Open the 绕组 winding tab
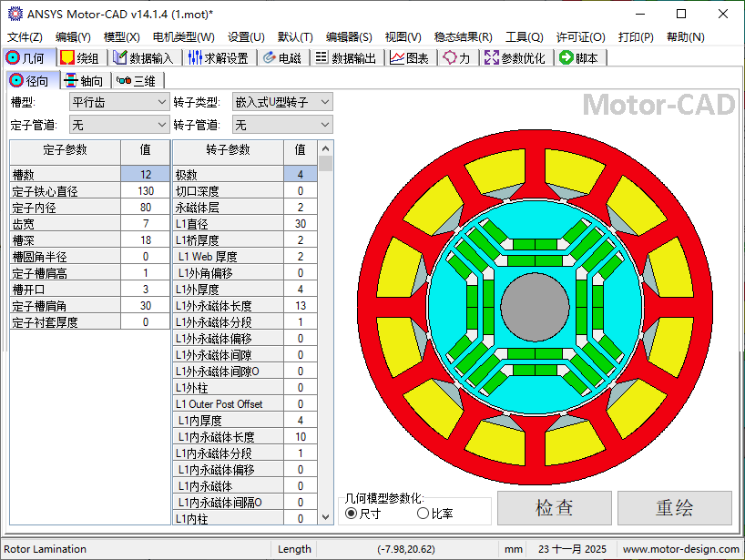Image resolution: width=745 pixels, height=560 pixels. [80, 58]
